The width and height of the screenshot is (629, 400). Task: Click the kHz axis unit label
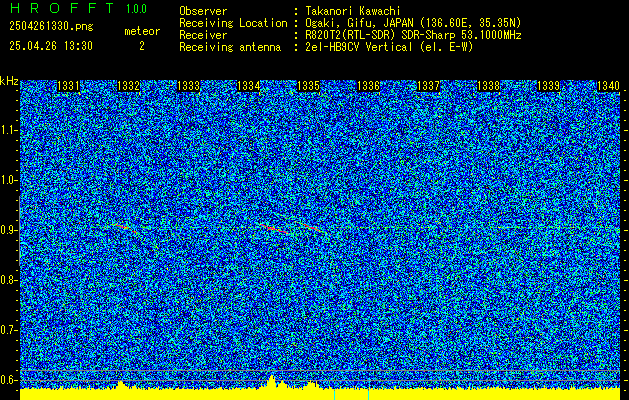9,81
